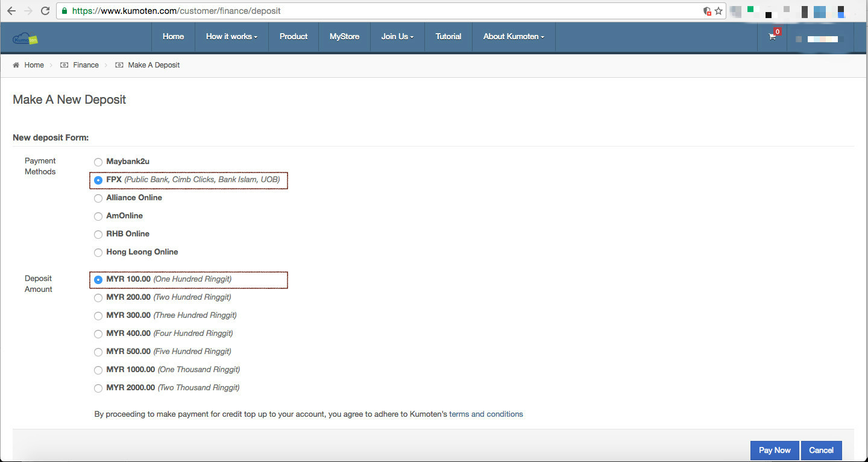The width and height of the screenshot is (868, 462).
Task: Pick the MYR 500.00 deposit option
Action: click(x=98, y=352)
